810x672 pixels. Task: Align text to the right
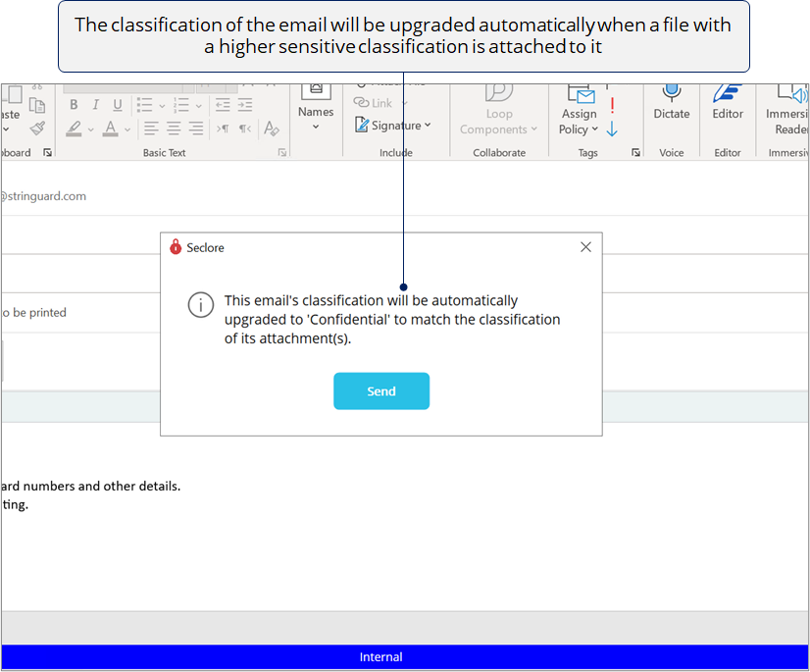click(x=196, y=129)
